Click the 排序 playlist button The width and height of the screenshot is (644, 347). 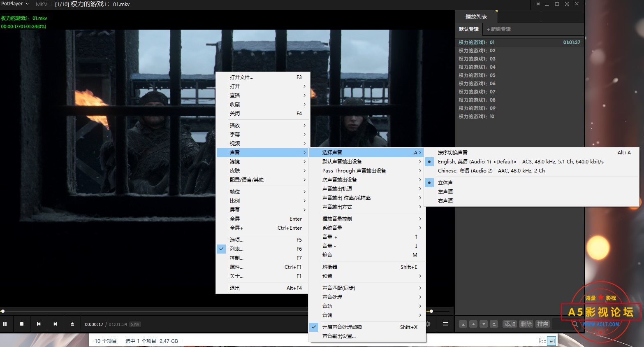543,324
